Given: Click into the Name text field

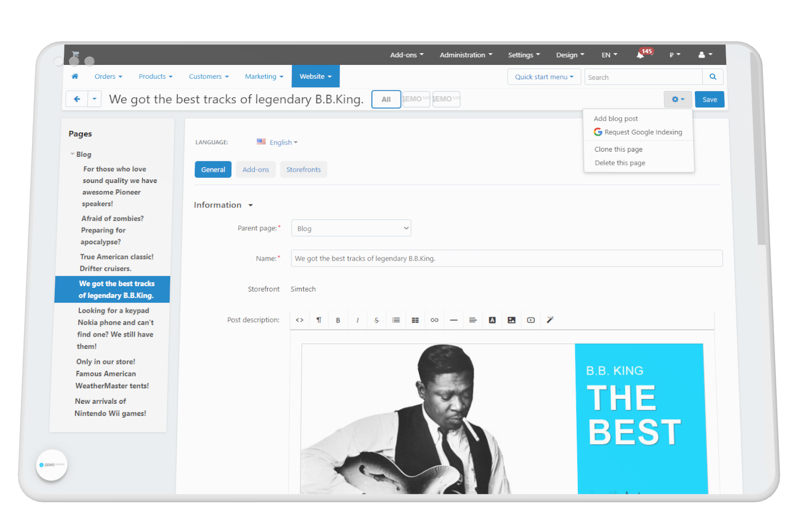Looking at the screenshot, I should click(506, 259).
